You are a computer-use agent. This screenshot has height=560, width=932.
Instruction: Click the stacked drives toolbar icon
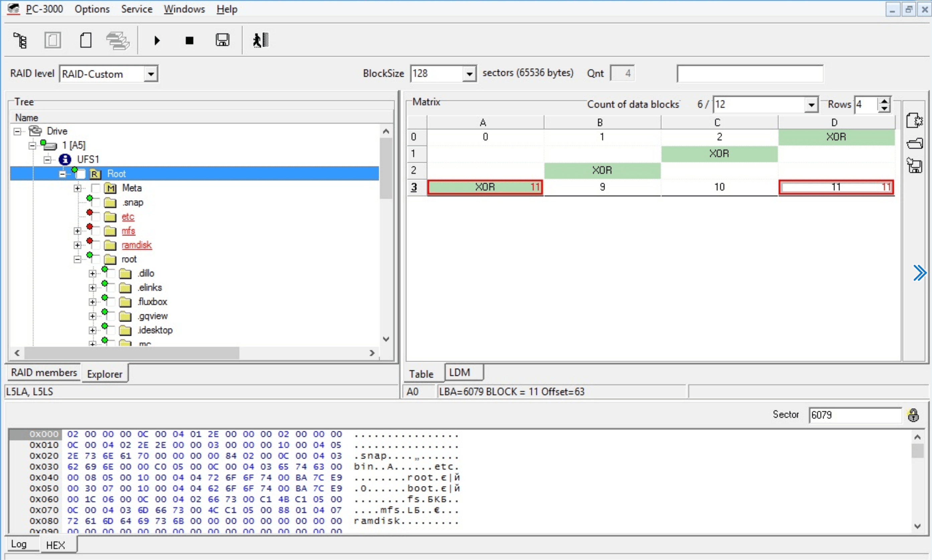[118, 40]
